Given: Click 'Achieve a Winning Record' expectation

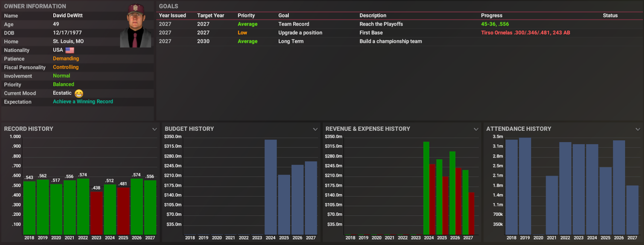Looking at the screenshot, I should click(83, 102).
